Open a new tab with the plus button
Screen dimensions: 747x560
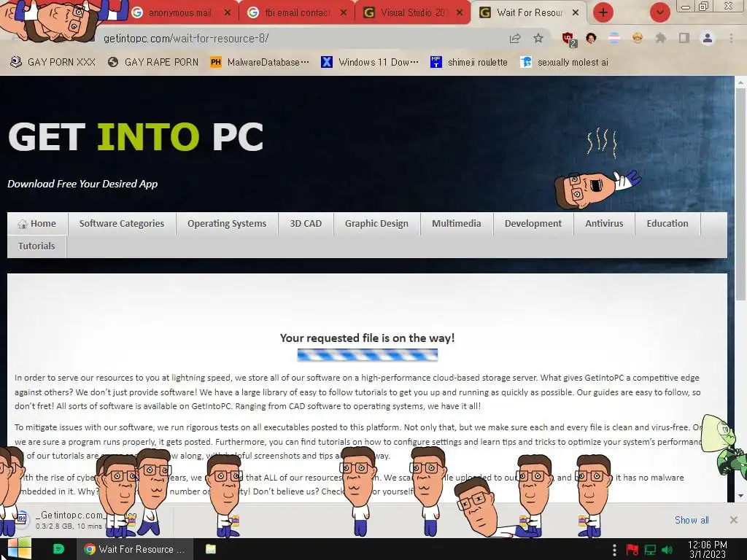(x=603, y=12)
